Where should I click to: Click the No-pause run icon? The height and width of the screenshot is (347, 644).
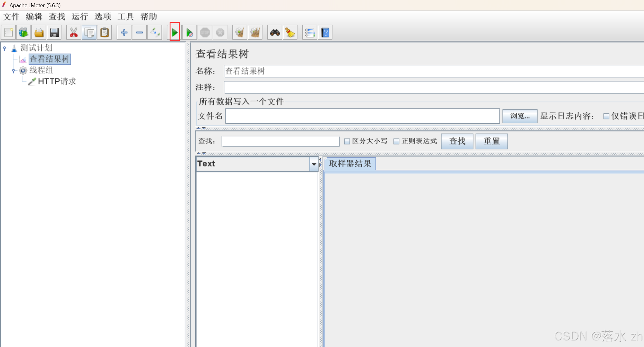click(x=190, y=32)
